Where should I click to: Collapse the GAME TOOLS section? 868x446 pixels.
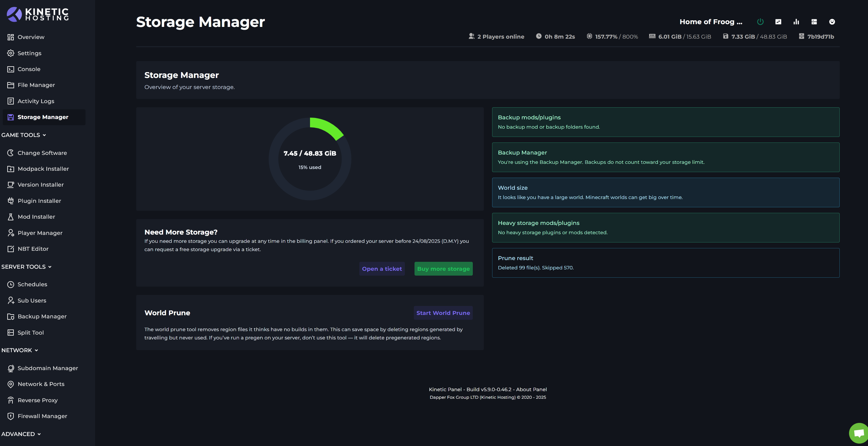[24, 135]
